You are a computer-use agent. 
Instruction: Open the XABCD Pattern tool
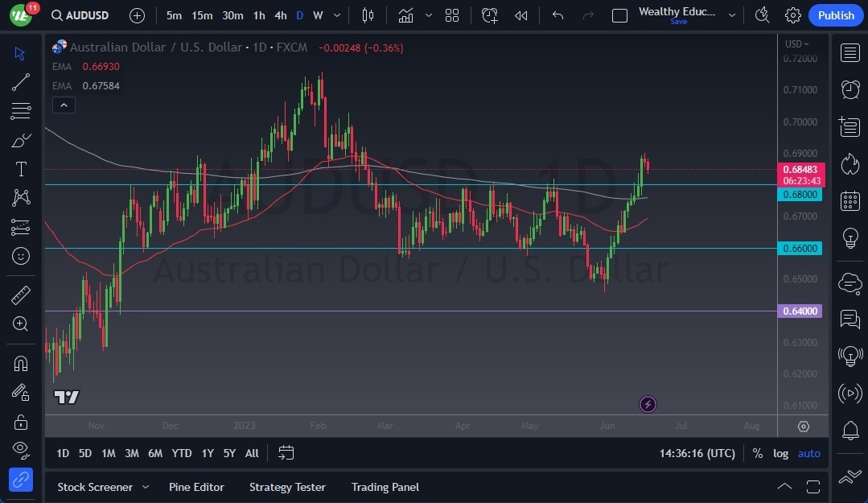click(x=20, y=198)
